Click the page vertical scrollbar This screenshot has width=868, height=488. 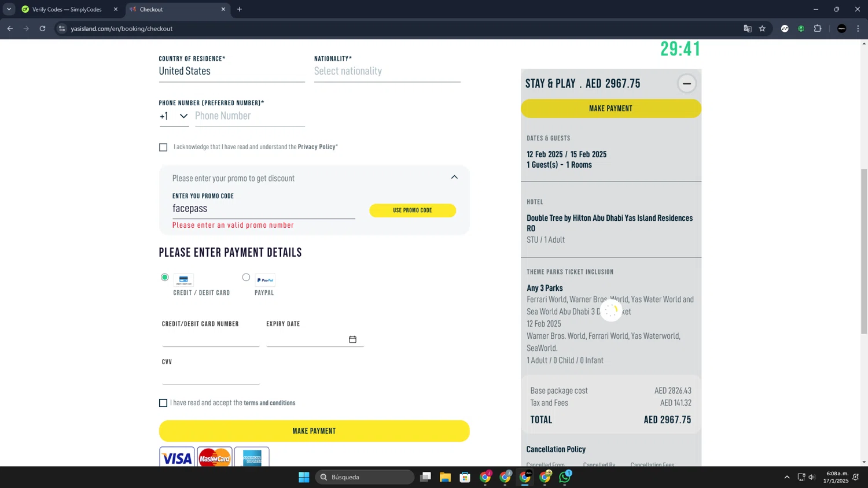(864, 251)
